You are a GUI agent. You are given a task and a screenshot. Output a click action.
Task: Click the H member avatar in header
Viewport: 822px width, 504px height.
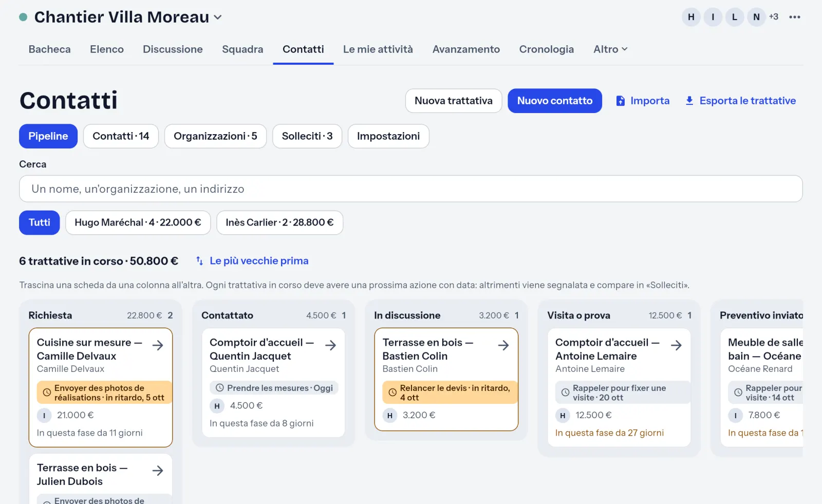click(x=691, y=17)
